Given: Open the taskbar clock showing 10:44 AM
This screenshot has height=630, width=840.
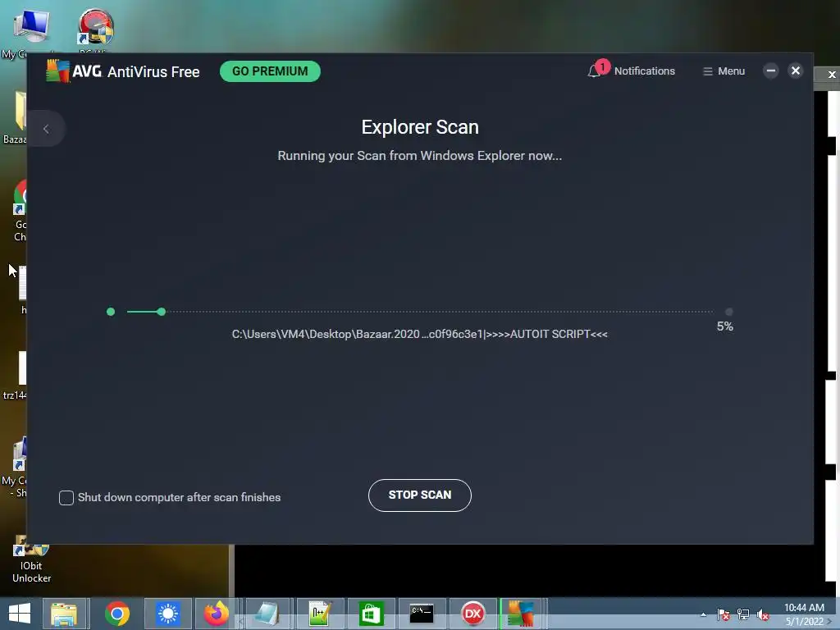Looking at the screenshot, I should [804, 614].
